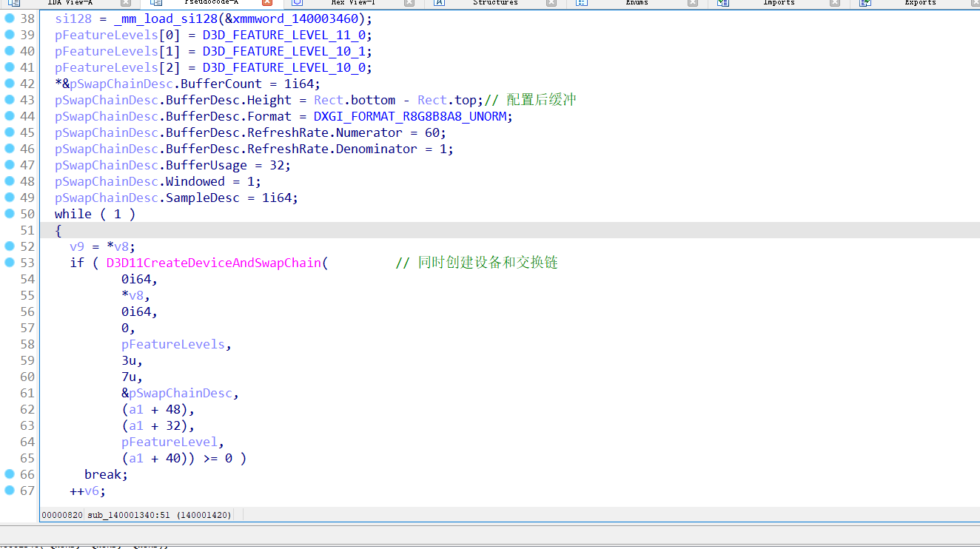Image resolution: width=980 pixels, height=549 pixels.
Task: Toggle breakpoint dot on line 66
Action: (x=9, y=474)
